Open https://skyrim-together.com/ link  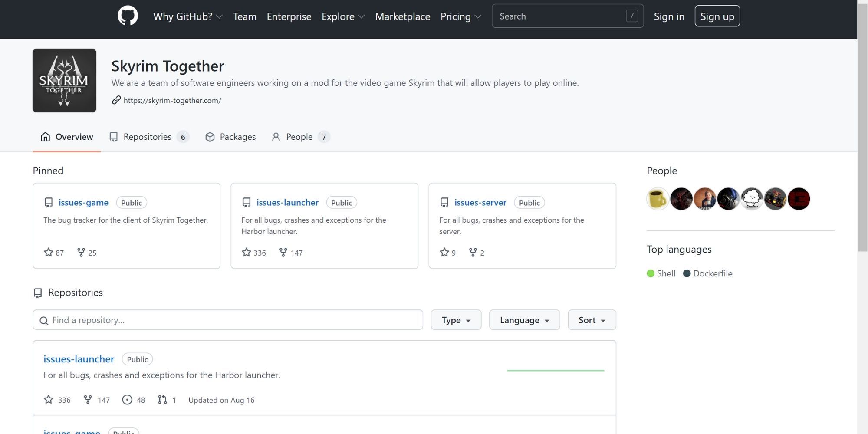(x=172, y=100)
